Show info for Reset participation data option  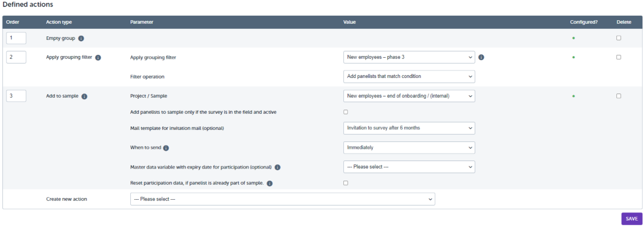pyautogui.click(x=270, y=183)
